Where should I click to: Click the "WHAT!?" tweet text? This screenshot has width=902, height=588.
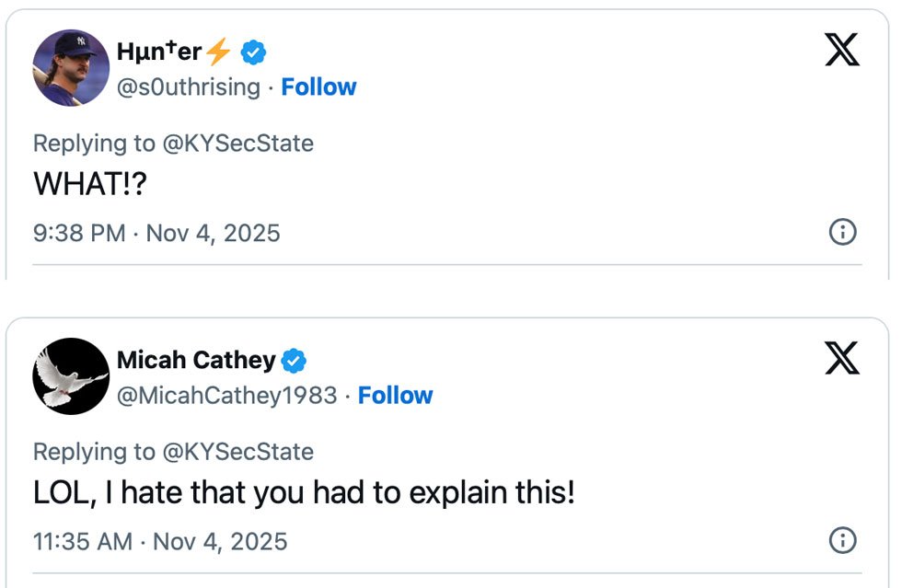click(x=90, y=184)
